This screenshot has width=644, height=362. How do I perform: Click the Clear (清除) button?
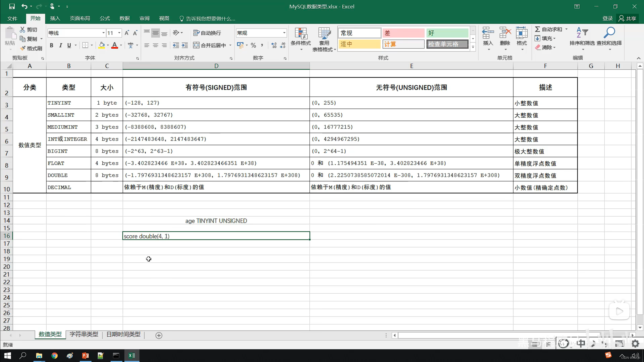[x=545, y=47]
